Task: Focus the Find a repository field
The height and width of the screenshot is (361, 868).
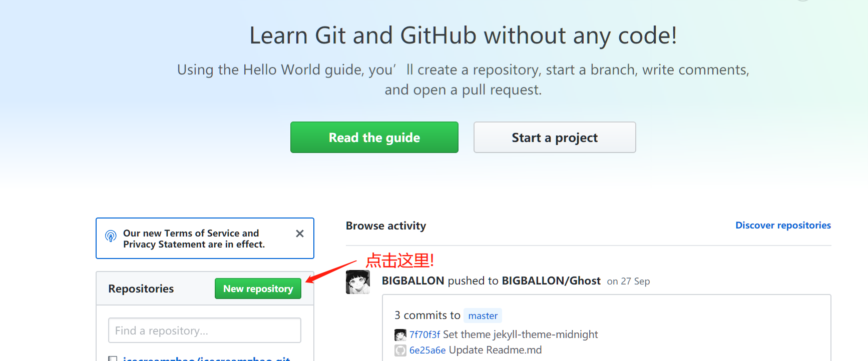Action: 204,330
